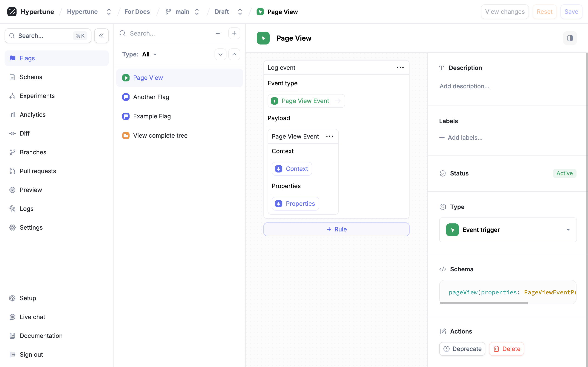Open the Event trigger type dropdown

coord(508,230)
